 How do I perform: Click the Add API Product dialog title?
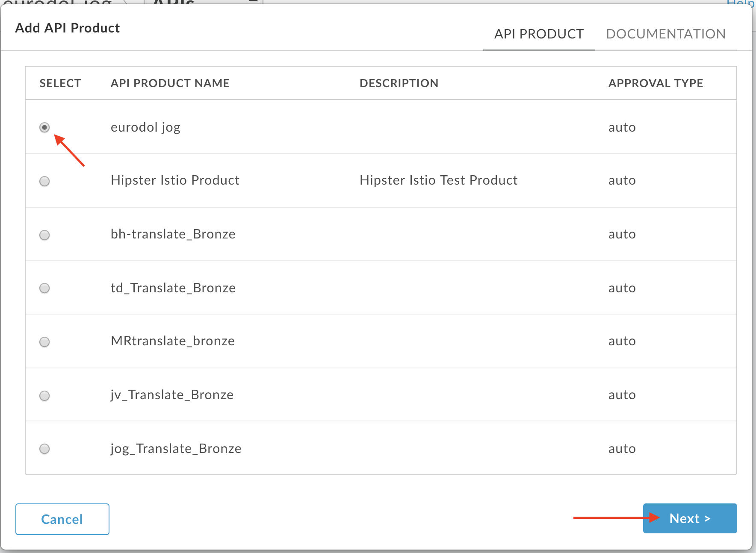pos(68,28)
